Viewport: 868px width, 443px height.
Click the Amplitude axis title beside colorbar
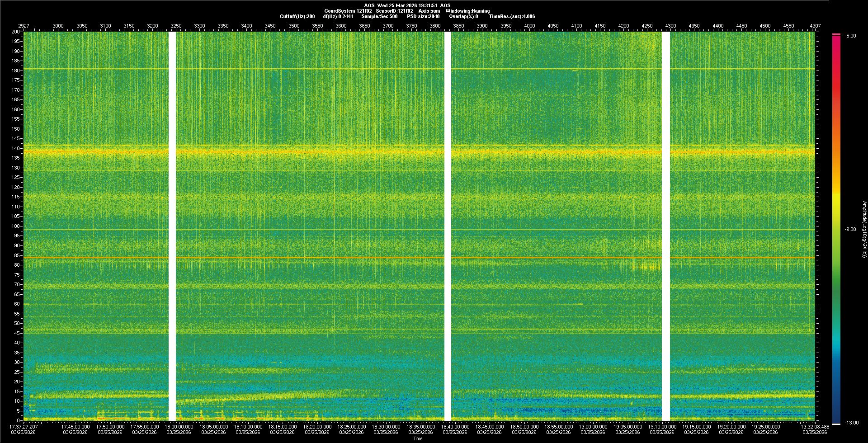864,229
